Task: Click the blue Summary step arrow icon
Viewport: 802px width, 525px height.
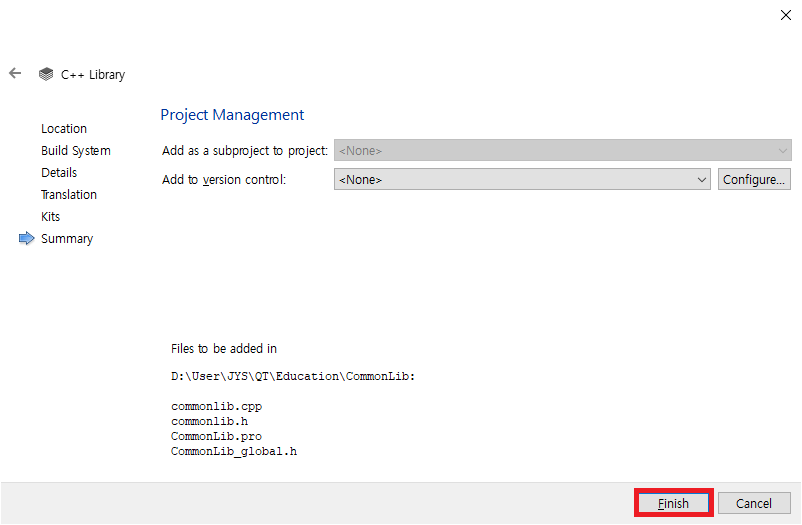Action: [26, 238]
